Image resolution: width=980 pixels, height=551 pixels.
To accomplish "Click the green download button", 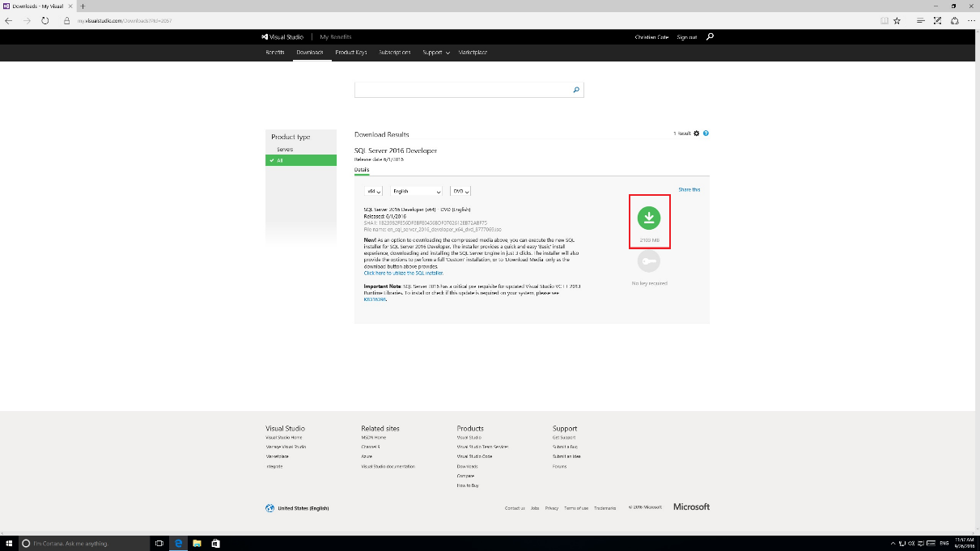I will pyautogui.click(x=649, y=217).
